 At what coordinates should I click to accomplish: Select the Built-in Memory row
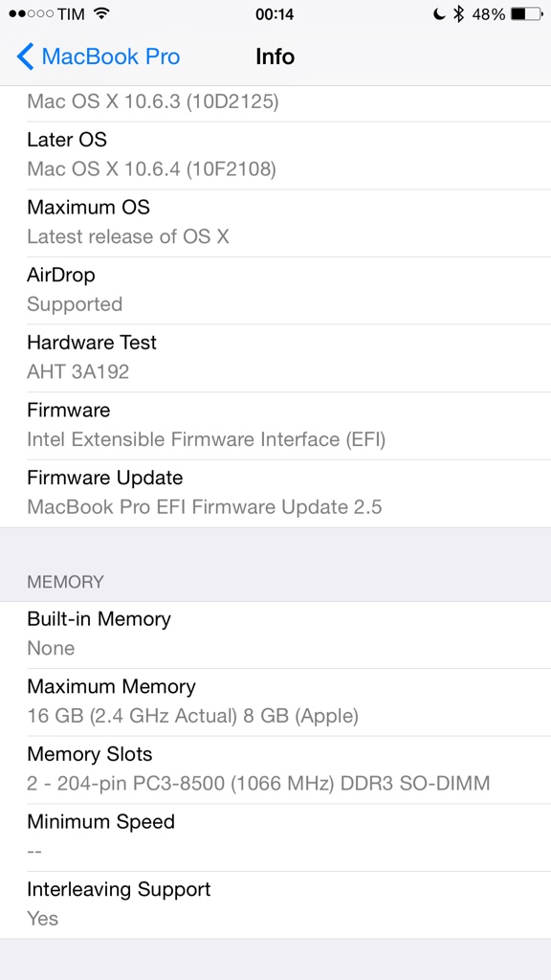pyautogui.click(x=275, y=635)
